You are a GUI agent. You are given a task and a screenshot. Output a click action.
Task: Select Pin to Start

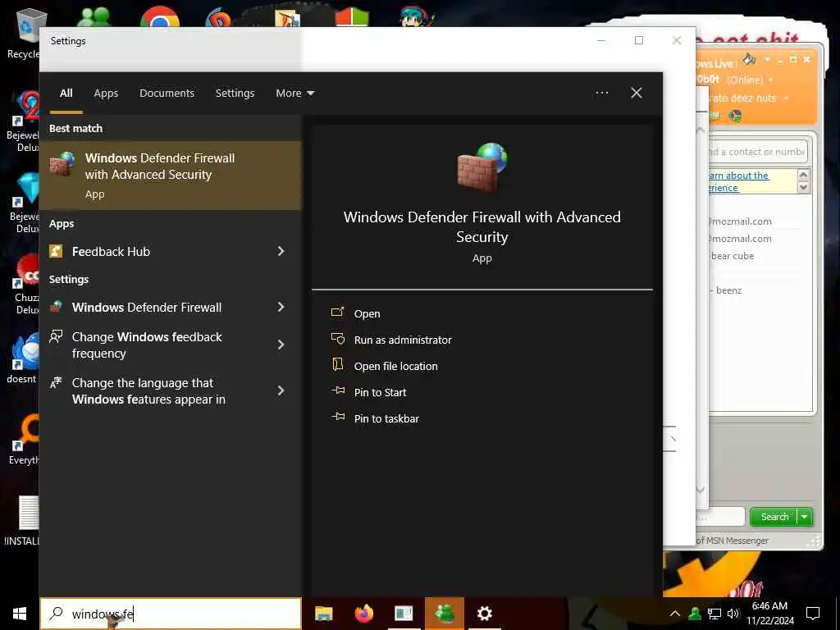(381, 393)
